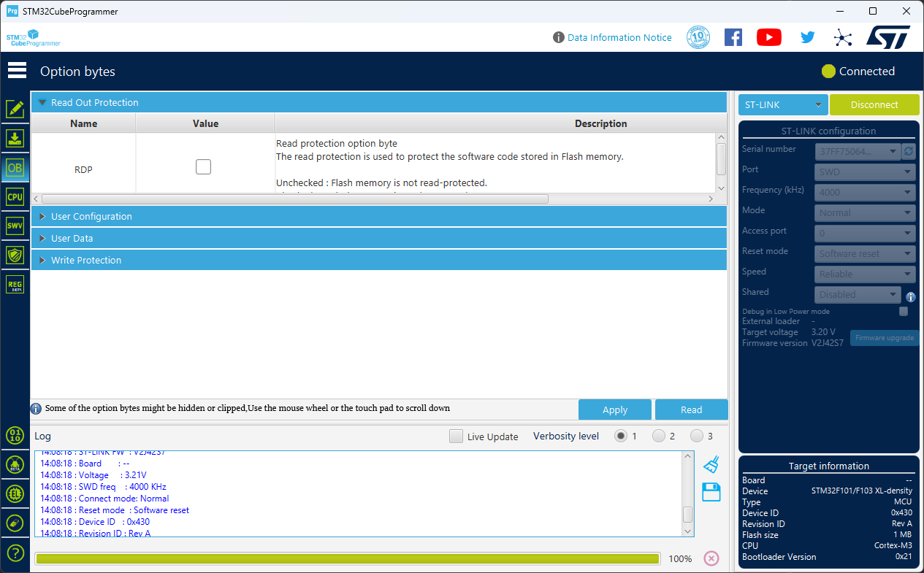Open the Access port dropdown
The width and height of the screenshot is (924, 573).
866,234
